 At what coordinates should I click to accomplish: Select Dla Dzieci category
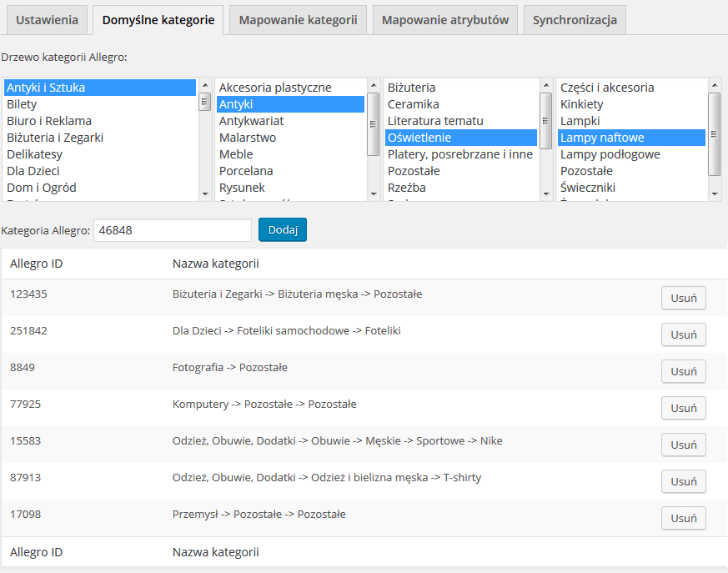pos(100,171)
